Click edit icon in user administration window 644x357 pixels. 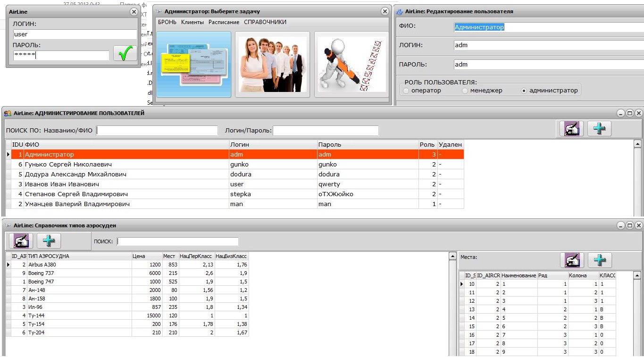point(571,129)
